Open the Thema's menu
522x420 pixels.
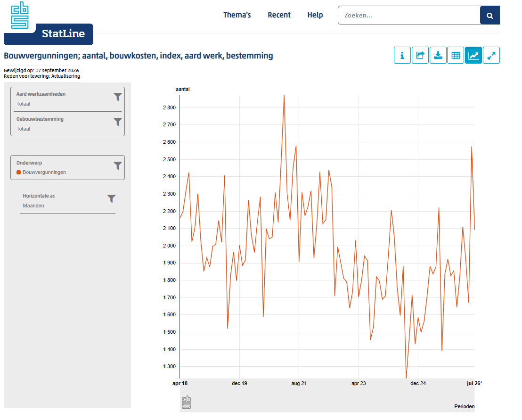[x=237, y=15]
